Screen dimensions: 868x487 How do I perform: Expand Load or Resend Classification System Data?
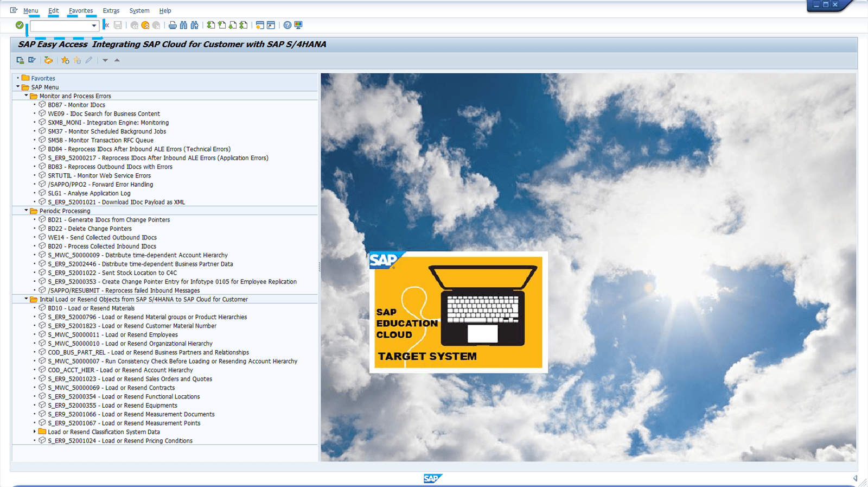click(35, 432)
